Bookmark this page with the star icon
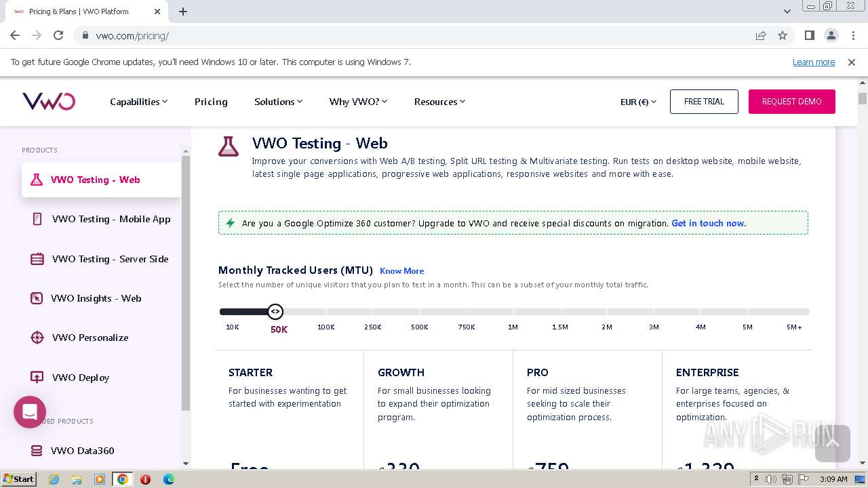This screenshot has width=868, height=488. [x=783, y=35]
